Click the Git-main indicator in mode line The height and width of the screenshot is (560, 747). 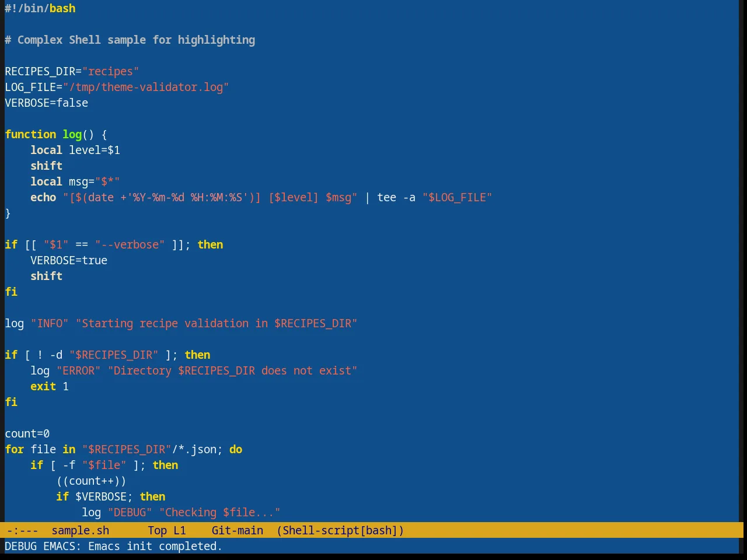click(x=237, y=530)
